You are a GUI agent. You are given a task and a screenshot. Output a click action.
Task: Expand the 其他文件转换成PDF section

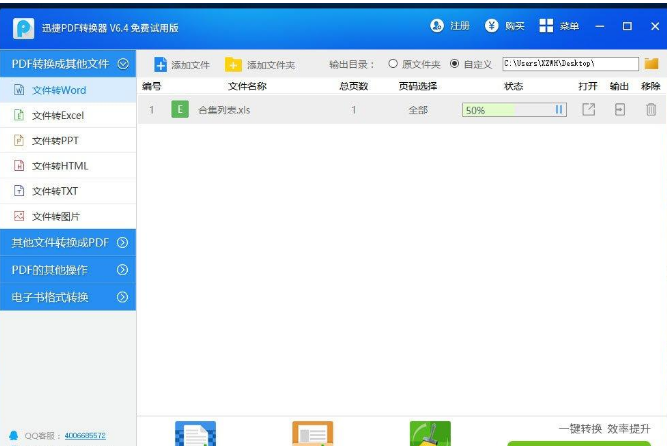coord(123,242)
